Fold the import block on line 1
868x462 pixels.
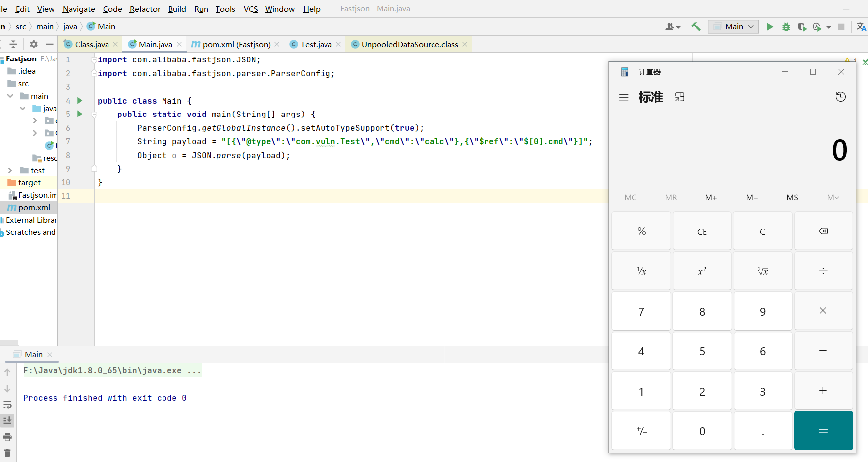pyautogui.click(x=94, y=59)
